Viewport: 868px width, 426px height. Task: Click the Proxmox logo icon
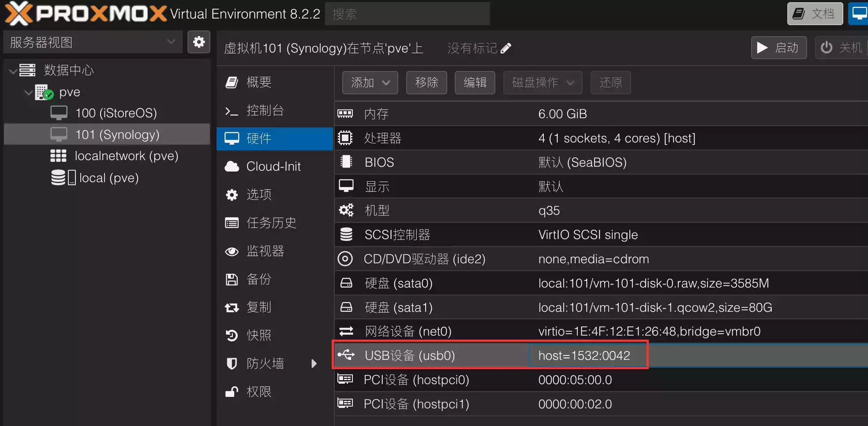pos(19,14)
